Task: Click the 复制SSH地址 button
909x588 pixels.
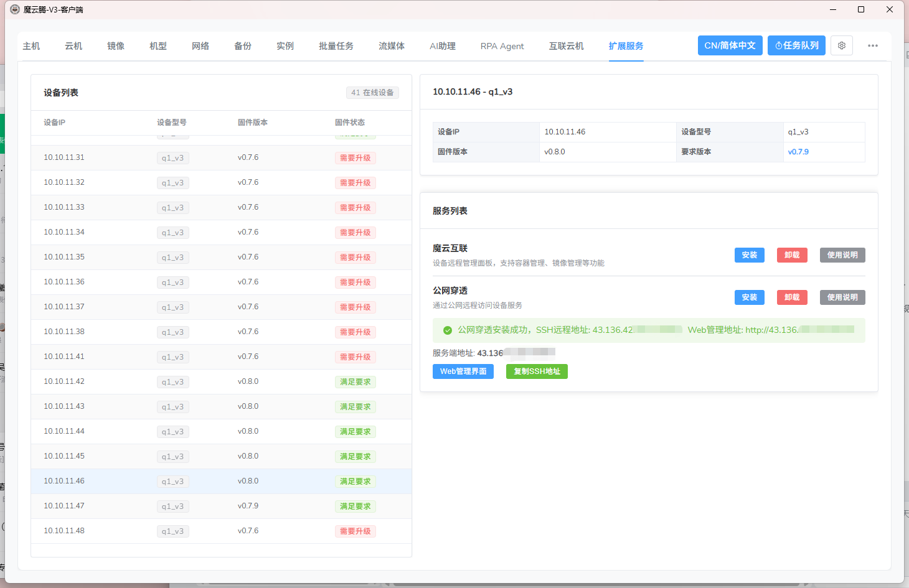Action: pyautogui.click(x=537, y=371)
